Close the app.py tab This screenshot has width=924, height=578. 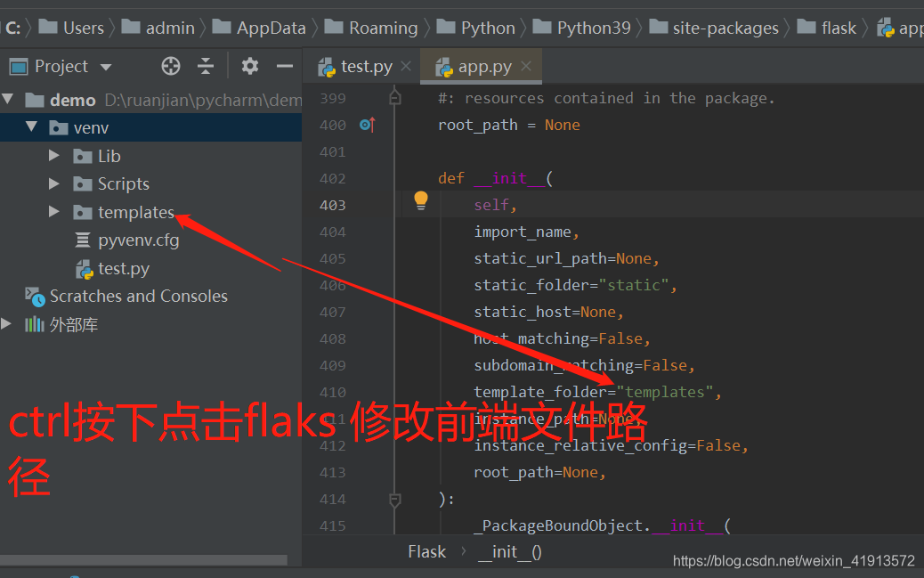click(526, 66)
